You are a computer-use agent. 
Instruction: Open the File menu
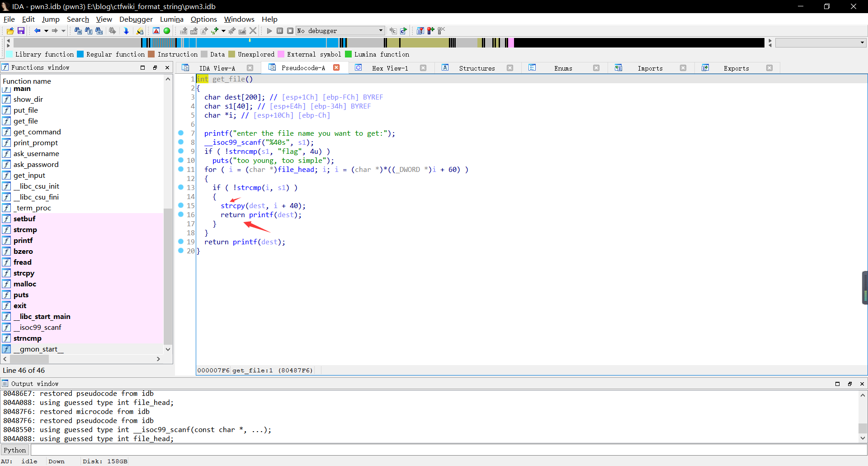pyautogui.click(x=9, y=19)
